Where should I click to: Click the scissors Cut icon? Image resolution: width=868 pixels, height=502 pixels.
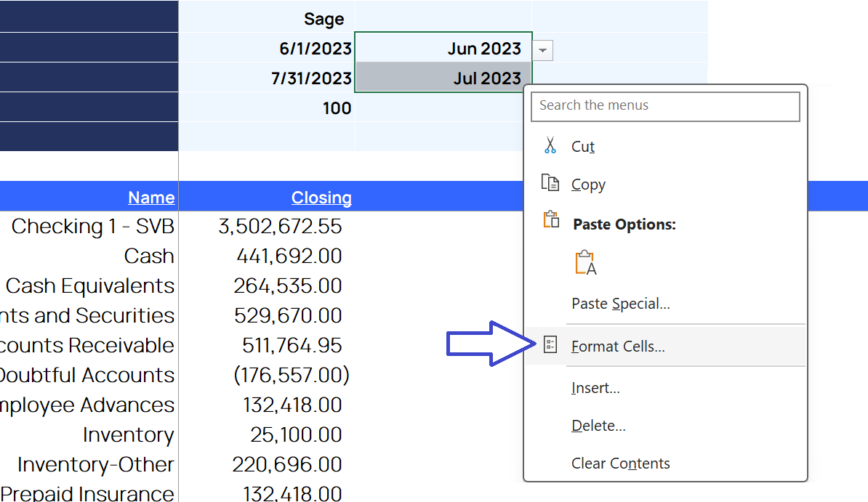550,146
